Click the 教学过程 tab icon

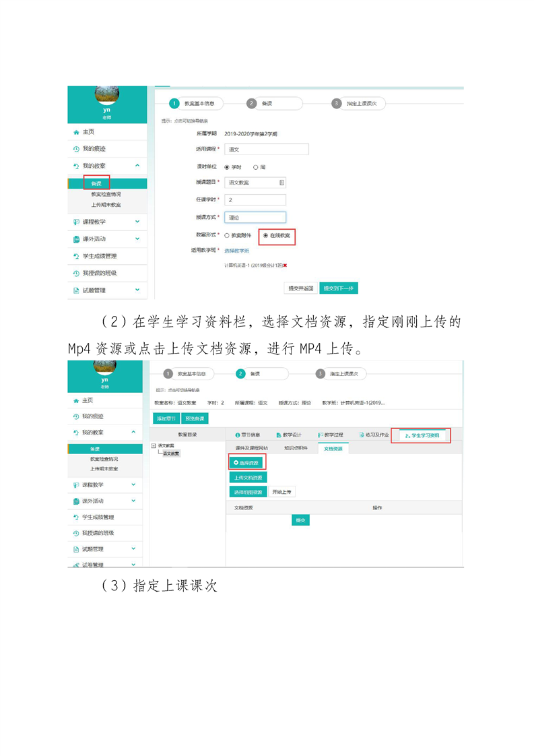(321, 435)
